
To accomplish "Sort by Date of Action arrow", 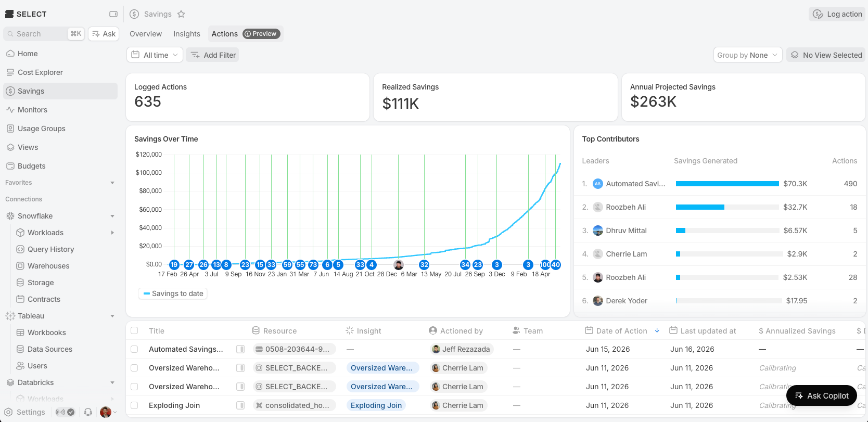I will click(657, 330).
